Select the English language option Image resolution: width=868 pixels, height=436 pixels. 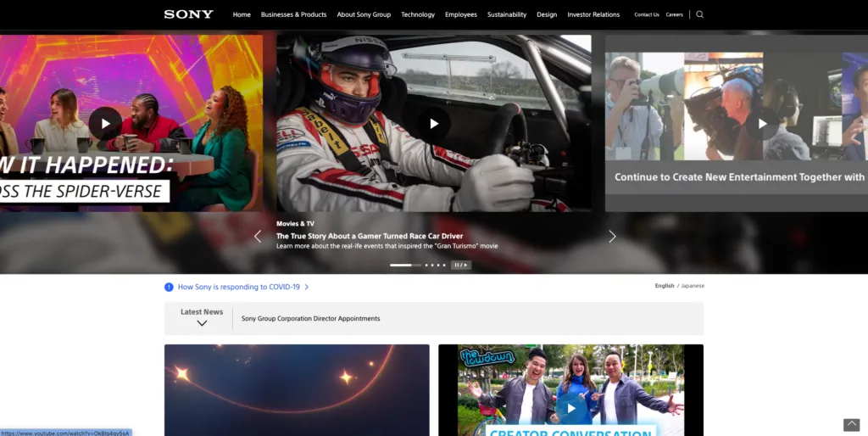664,286
